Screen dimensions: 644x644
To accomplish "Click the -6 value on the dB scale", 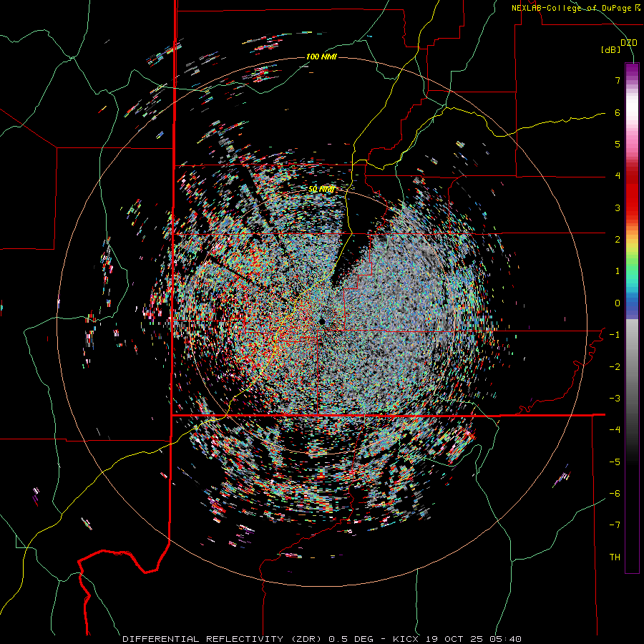I will coord(615,494).
